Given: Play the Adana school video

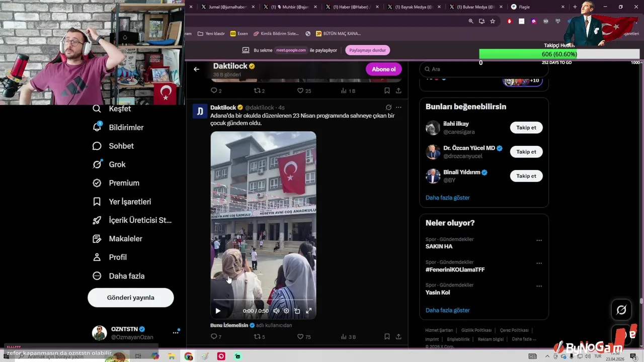Looking at the screenshot, I should [218, 311].
